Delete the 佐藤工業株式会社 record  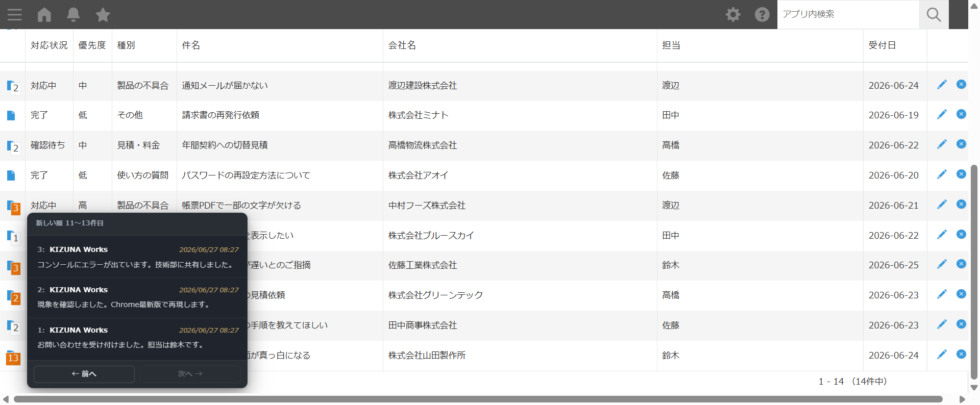pyautogui.click(x=961, y=264)
